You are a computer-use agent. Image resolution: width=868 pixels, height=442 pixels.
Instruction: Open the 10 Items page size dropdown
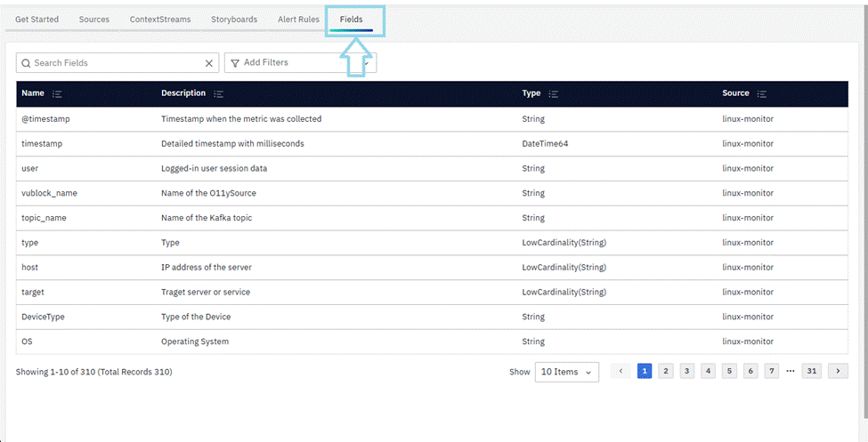pyautogui.click(x=566, y=372)
